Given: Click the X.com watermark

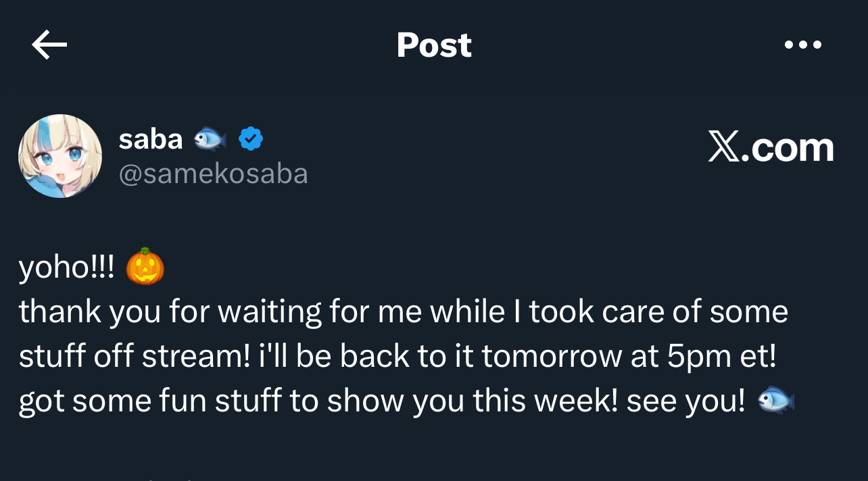Looking at the screenshot, I should tap(771, 147).
